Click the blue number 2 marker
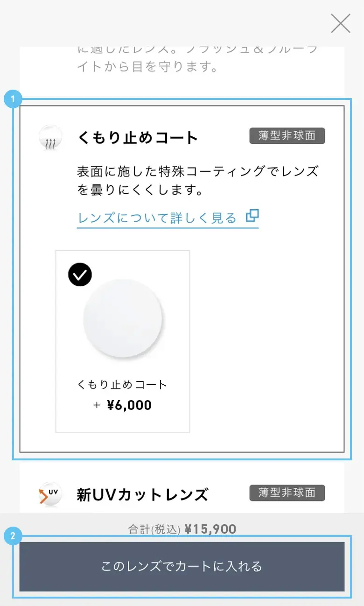The height and width of the screenshot is (606, 364). point(13,536)
